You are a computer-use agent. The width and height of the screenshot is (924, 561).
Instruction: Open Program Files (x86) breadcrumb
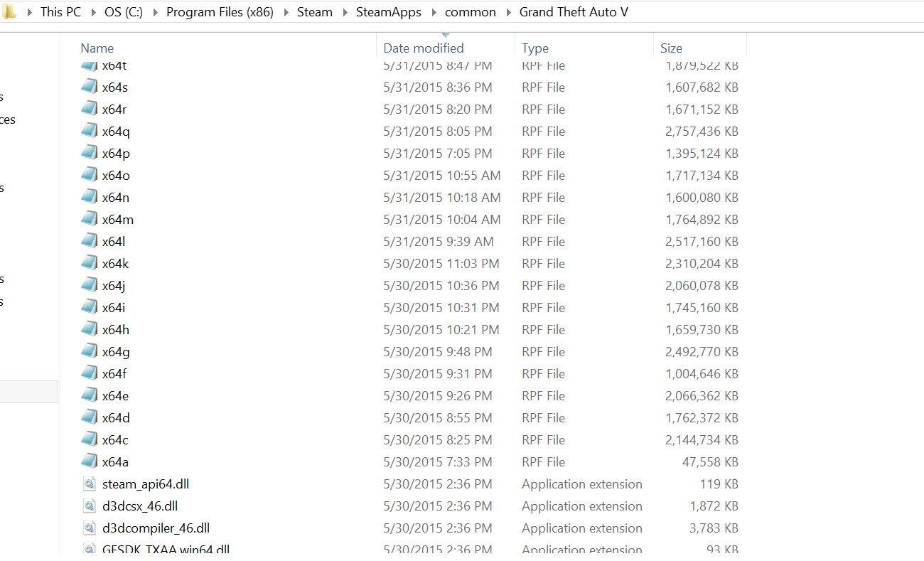point(220,12)
